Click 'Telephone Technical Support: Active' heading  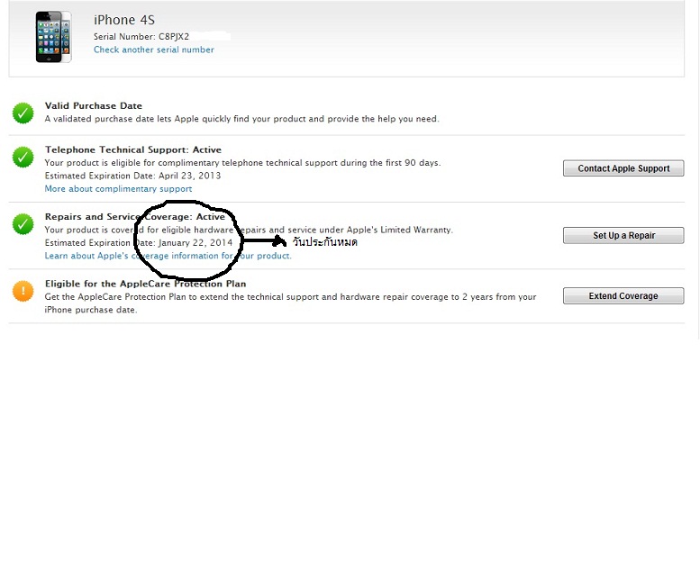(x=133, y=149)
